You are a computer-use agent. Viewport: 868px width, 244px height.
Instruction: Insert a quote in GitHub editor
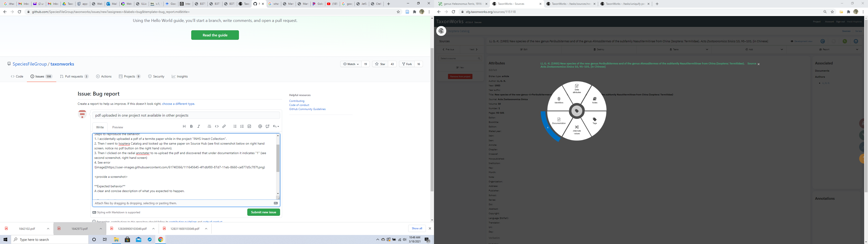click(x=209, y=126)
